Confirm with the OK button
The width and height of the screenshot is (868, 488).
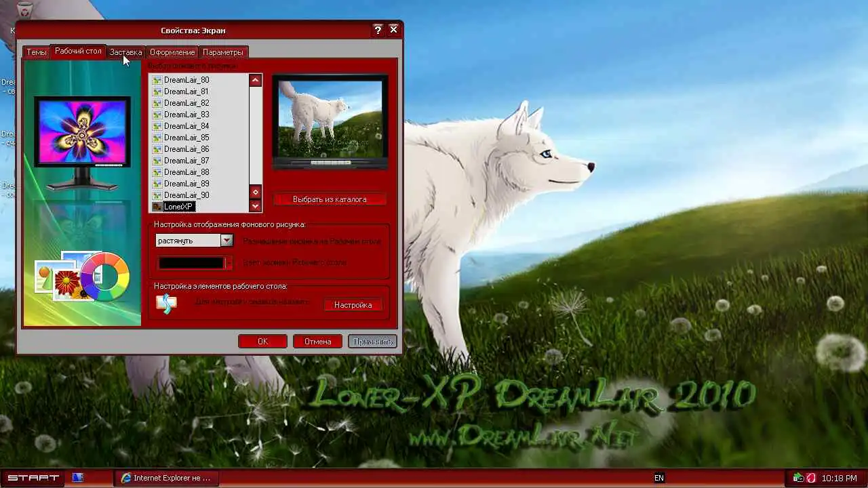[262, 342]
